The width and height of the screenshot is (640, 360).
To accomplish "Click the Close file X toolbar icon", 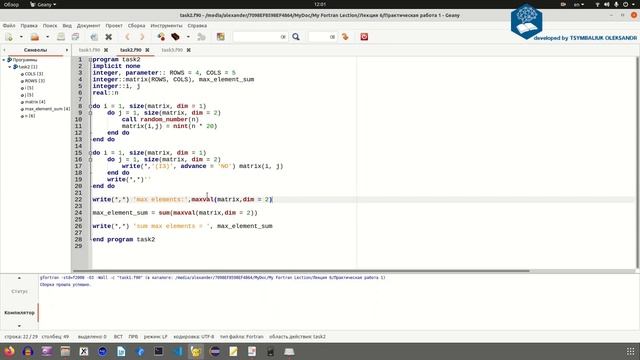I will 109,37.
